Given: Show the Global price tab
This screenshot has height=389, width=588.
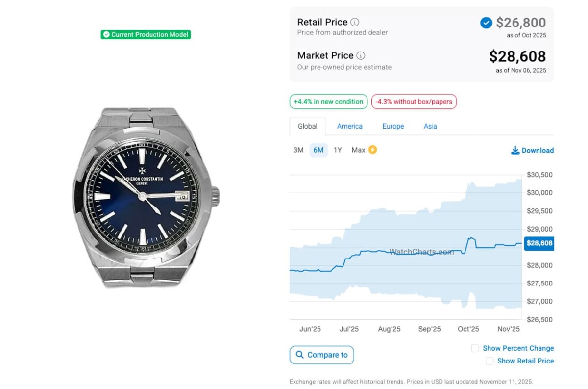Looking at the screenshot, I should point(307,126).
